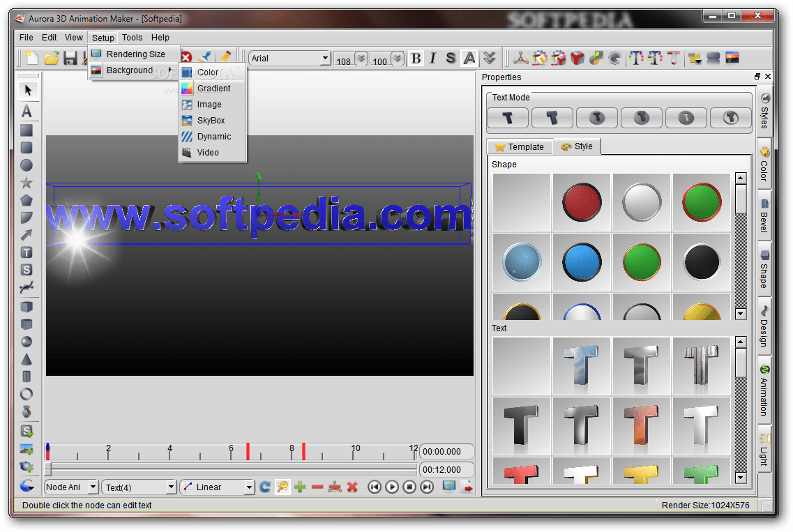Toggle Strikethrough S formatting button
793x532 pixels.
tap(451, 58)
